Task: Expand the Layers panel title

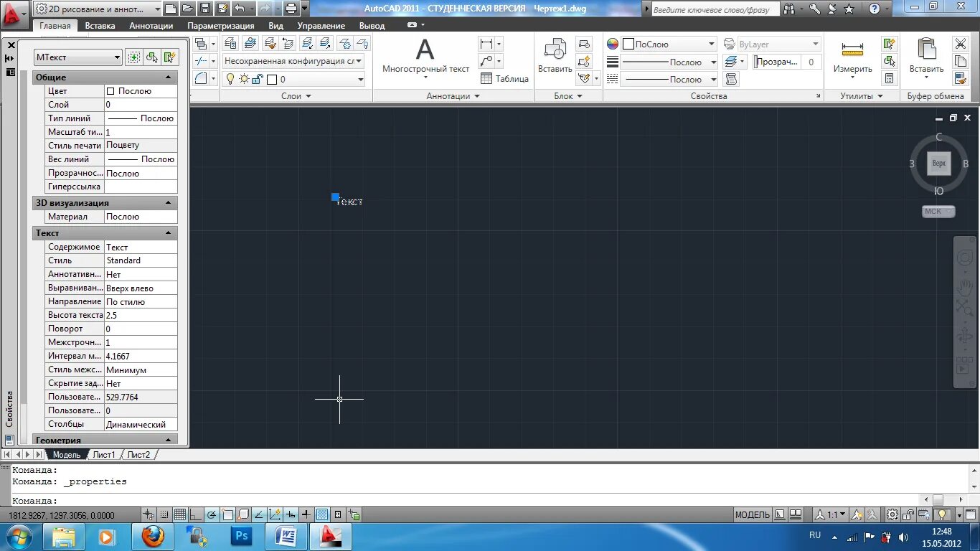Action: tap(296, 95)
